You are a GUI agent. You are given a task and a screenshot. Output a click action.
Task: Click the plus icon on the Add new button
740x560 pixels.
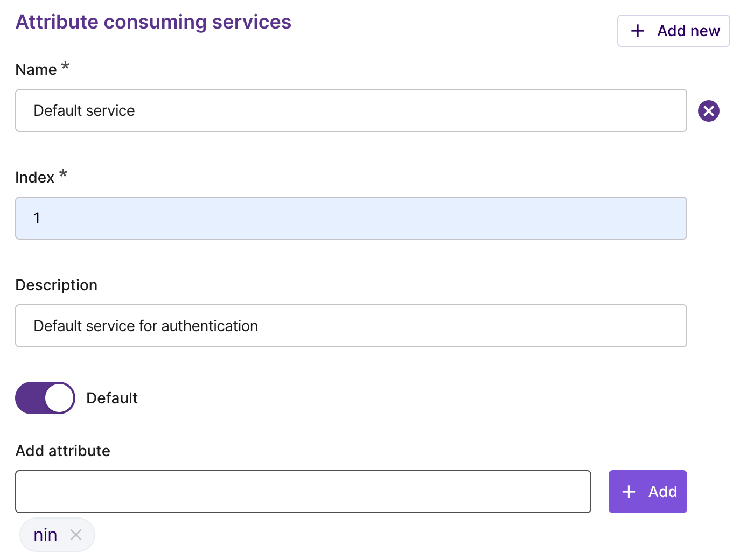(x=637, y=31)
